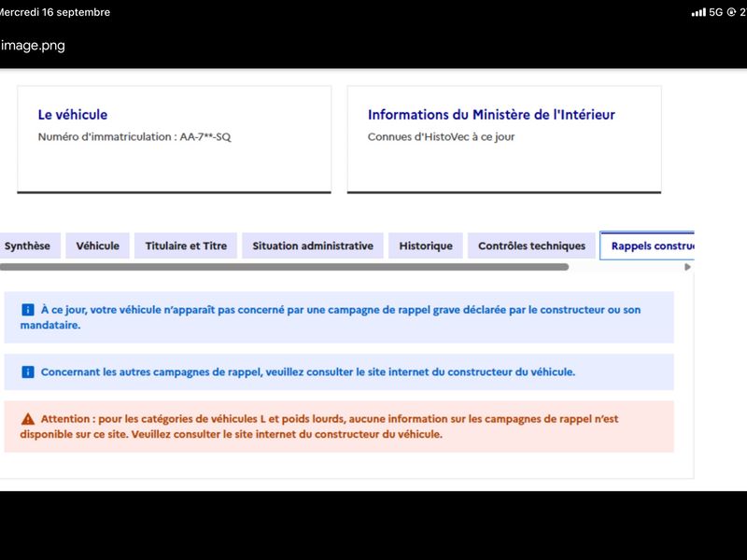Click the Attention poids lourds warning banner
Viewport: 747px width, 560px height.
tap(339, 427)
